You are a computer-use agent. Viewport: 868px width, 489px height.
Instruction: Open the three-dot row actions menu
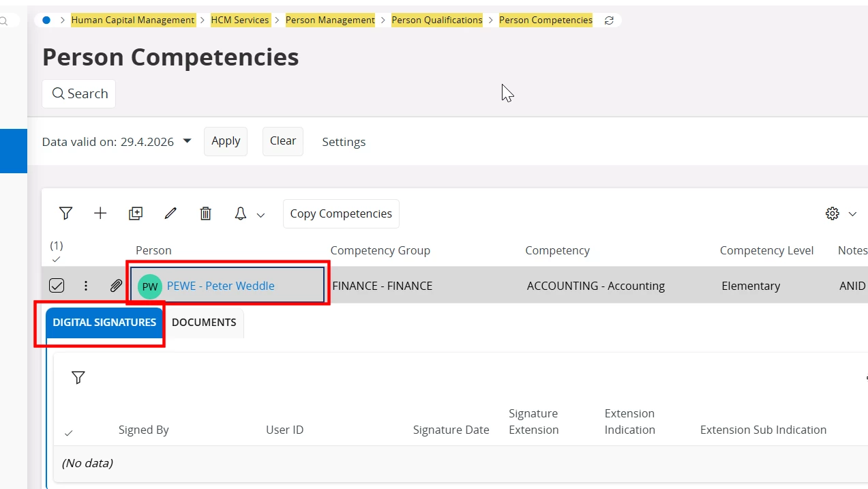click(x=86, y=286)
